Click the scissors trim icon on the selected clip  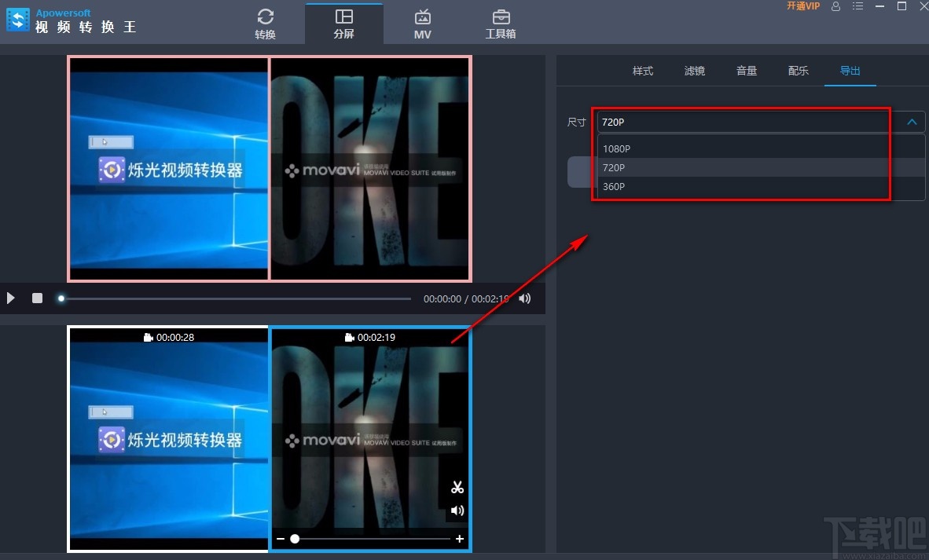(x=457, y=487)
